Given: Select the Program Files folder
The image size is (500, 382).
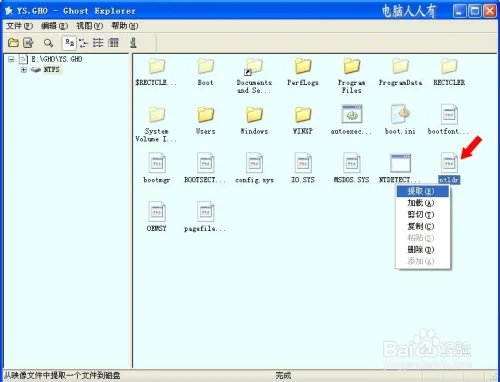Looking at the screenshot, I should click(x=352, y=65).
